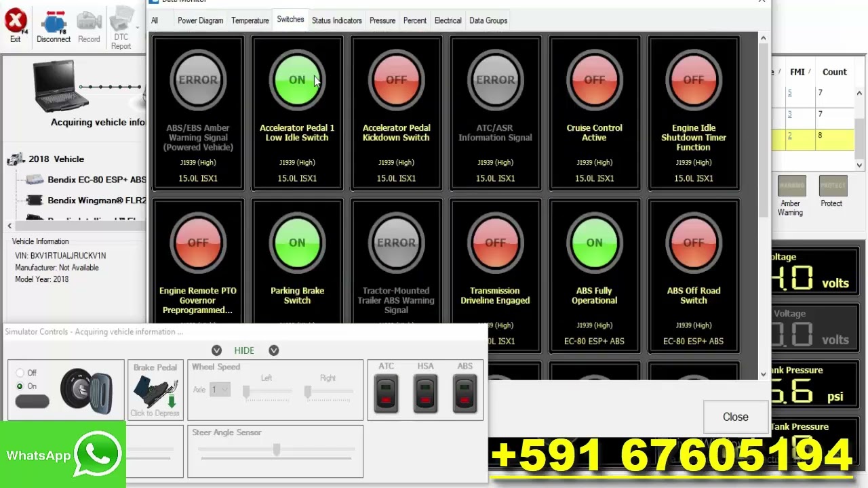Switch to the Temperature tab

[250, 20]
